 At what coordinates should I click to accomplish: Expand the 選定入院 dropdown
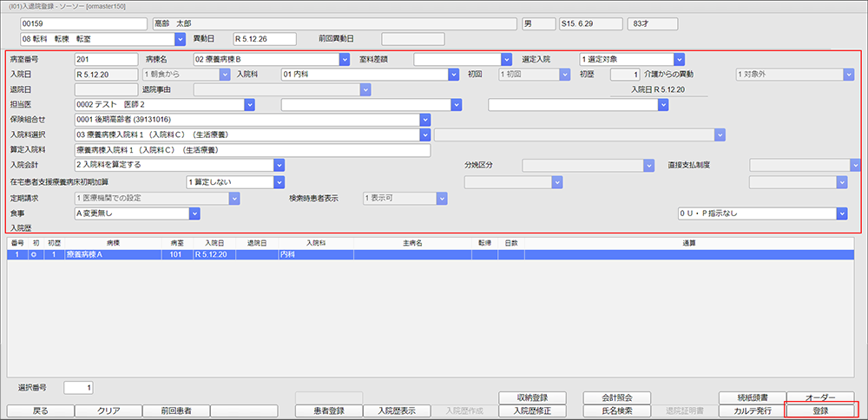click(x=680, y=60)
